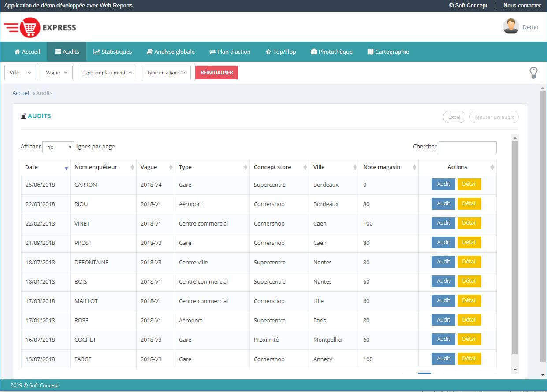Sort by Note magasin column
The image size is (547, 392).
[389, 167]
